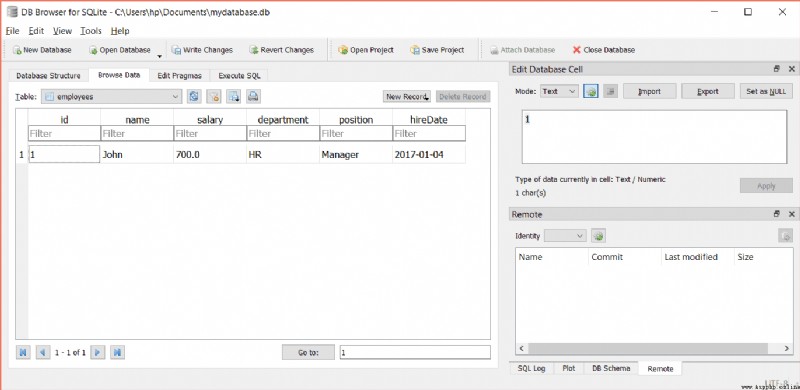The width and height of the screenshot is (800, 390).
Task: Go to the first record page
Action: 23,352
